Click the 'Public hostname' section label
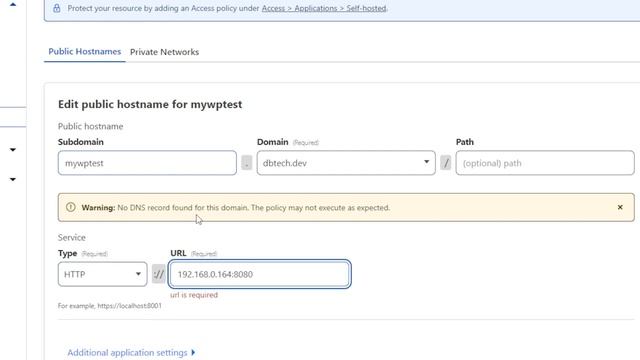 click(90, 126)
